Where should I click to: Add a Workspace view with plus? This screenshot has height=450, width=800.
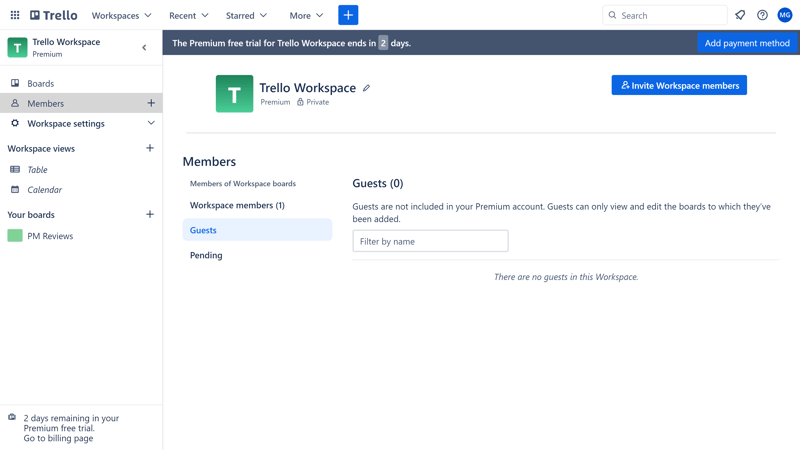pyautogui.click(x=150, y=148)
